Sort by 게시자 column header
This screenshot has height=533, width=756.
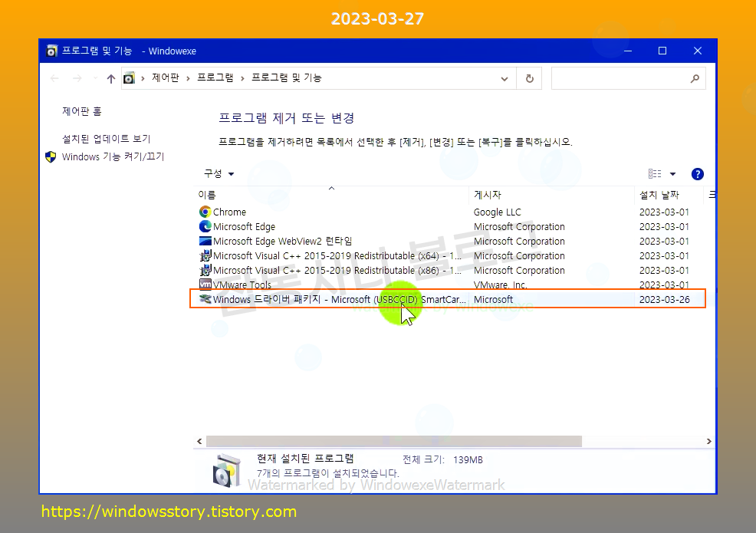pos(551,195)
